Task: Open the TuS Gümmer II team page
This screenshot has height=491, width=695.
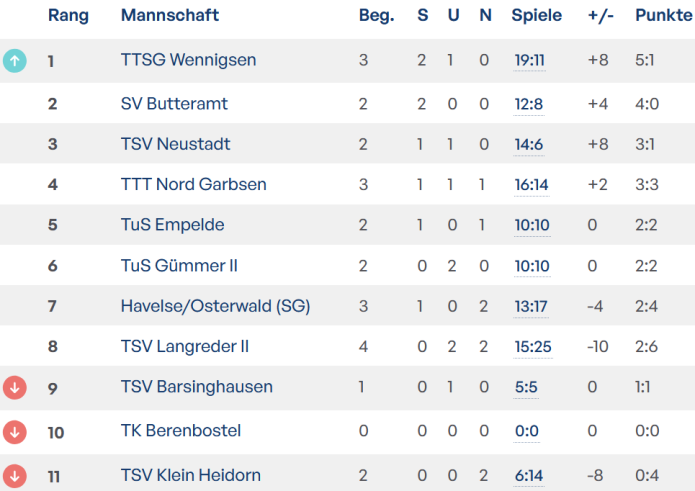Action: click(x=179, y=266)
